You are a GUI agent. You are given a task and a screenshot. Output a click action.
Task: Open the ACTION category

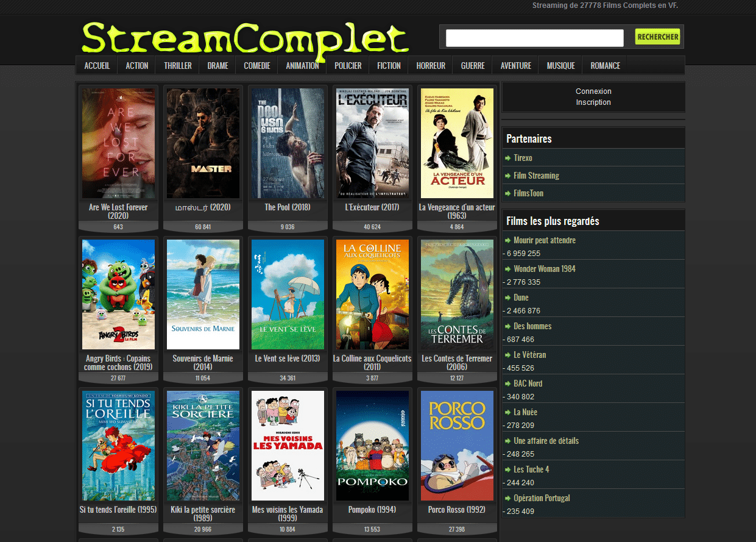coord(137,65)
